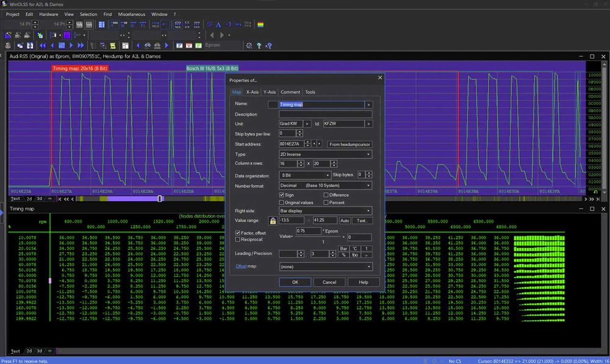This screenshot has height=364, width=610.
Task: Open the Comment tab
Action: click(290, 92)
